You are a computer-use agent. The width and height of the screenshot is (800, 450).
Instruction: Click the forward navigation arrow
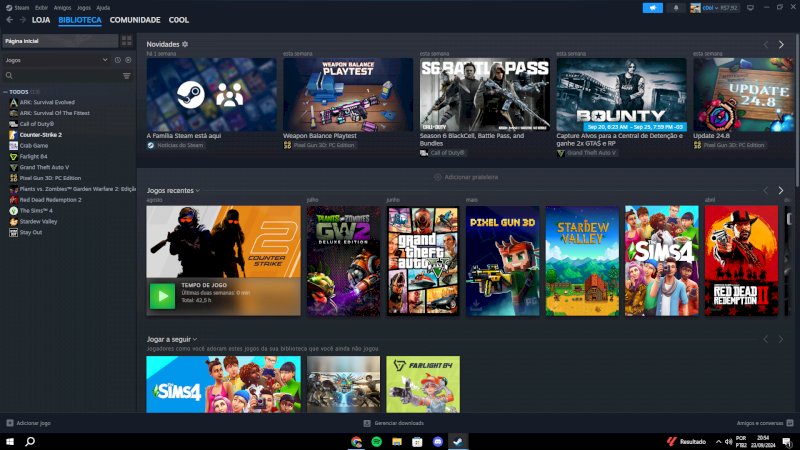[x=22, y=20]
